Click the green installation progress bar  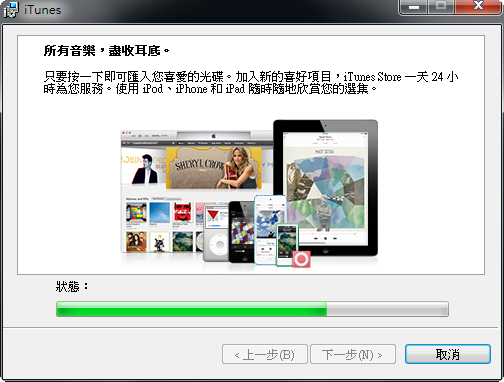pos(252,309)
